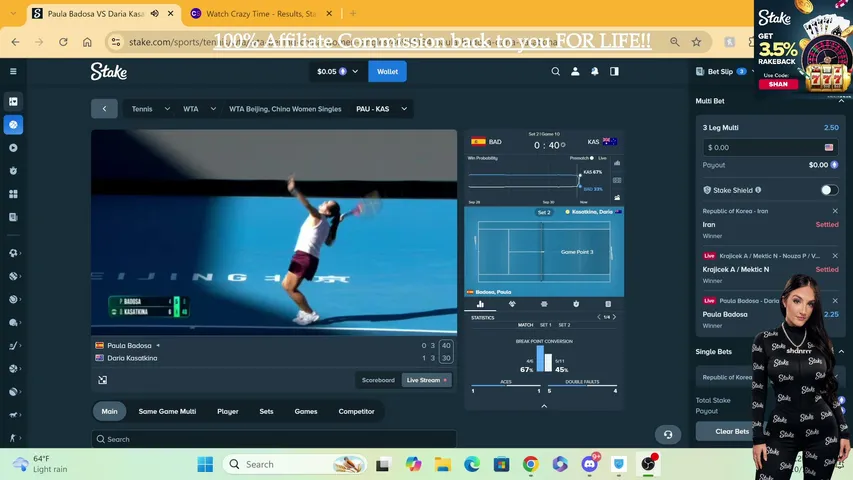
Task: Collapse the Single Bets section
Action: tap(841, 352)
